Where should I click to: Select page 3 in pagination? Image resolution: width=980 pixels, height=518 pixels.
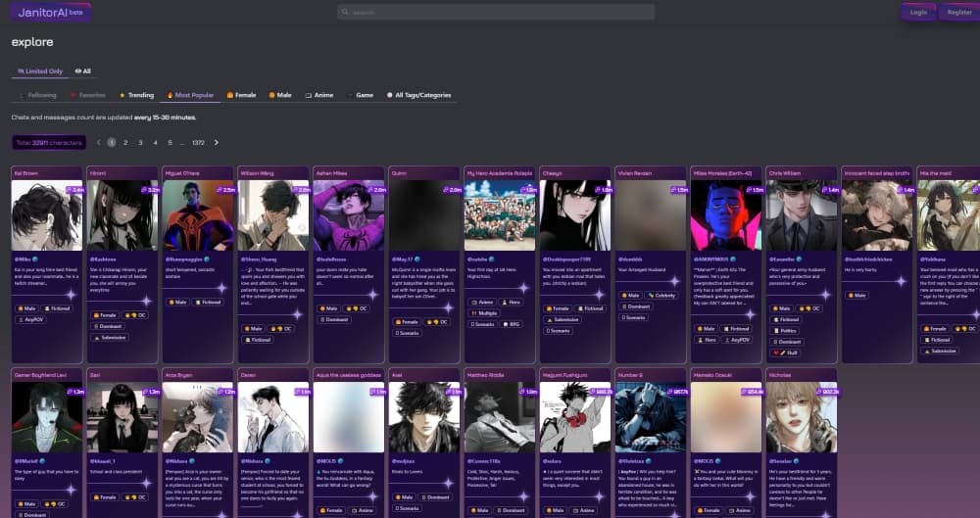click(140, 142)
